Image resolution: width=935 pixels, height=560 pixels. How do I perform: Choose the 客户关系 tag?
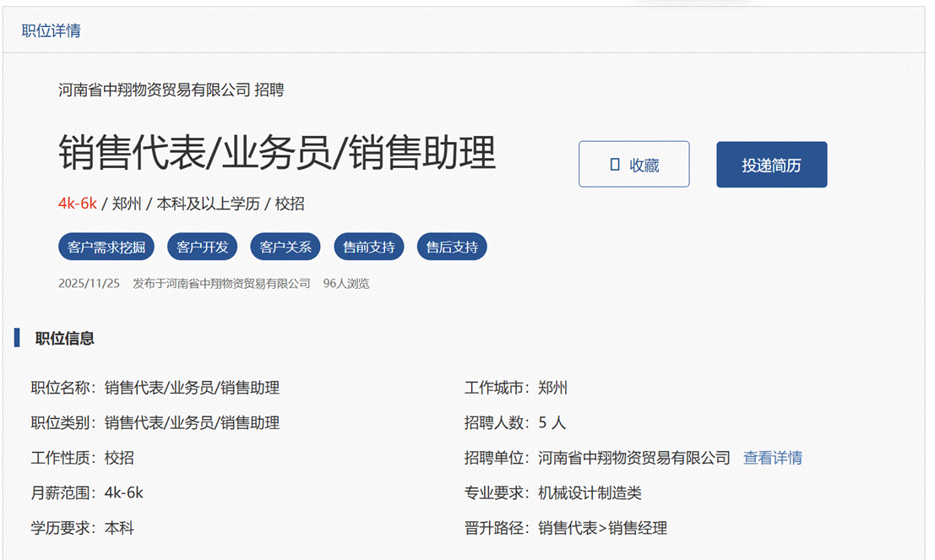coord(285,247)
